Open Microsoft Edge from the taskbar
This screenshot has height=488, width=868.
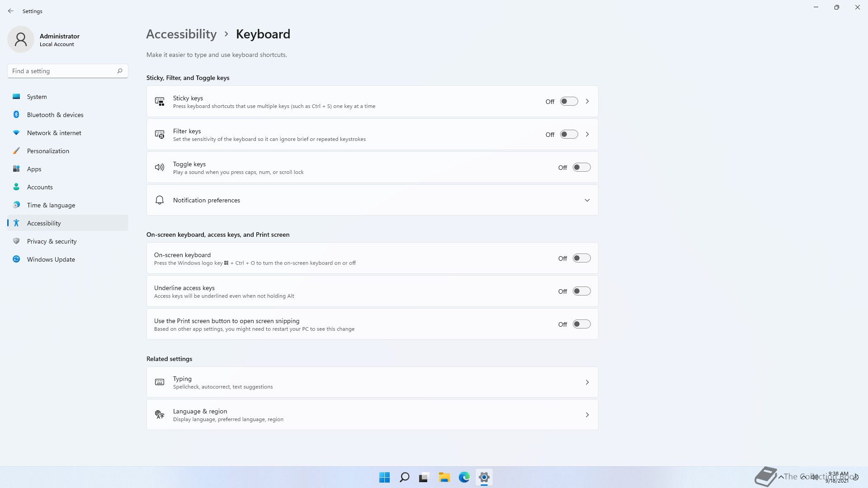click(464, 477)
